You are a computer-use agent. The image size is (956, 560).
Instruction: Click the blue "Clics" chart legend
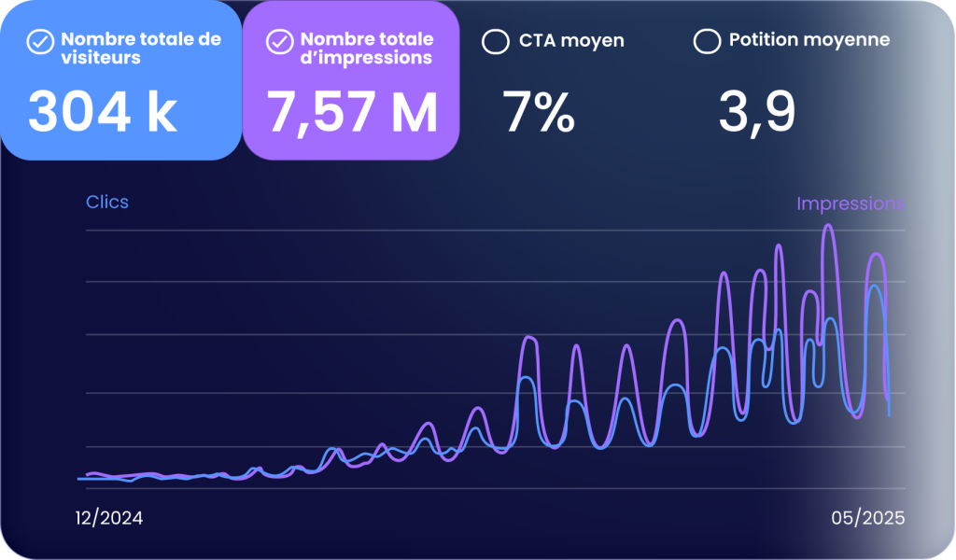pos(107,202)
